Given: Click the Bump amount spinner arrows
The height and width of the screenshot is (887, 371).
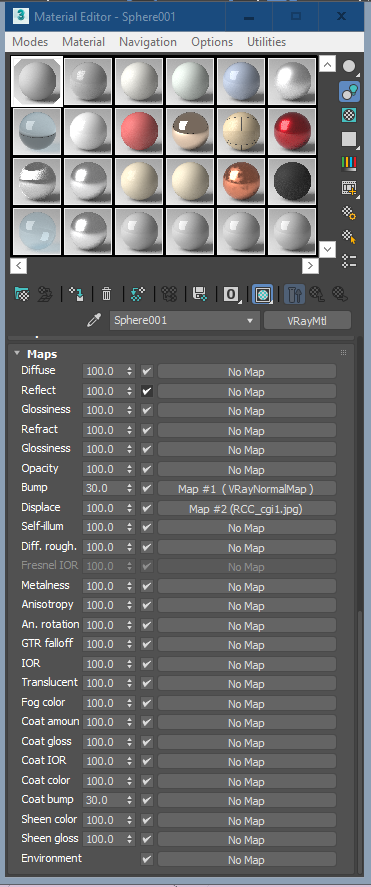Looking at the screenshot, I should click(x=130, y=488).
